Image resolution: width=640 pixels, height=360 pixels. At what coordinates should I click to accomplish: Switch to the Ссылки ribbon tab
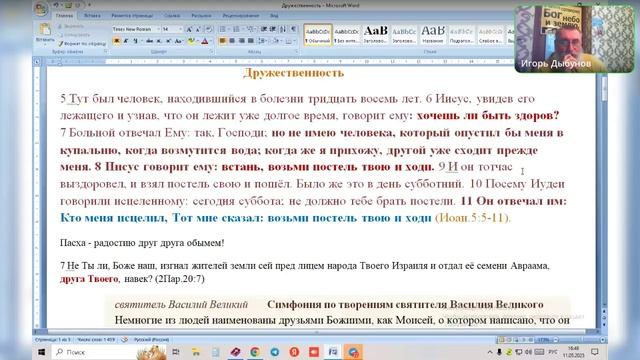[172, 16]
